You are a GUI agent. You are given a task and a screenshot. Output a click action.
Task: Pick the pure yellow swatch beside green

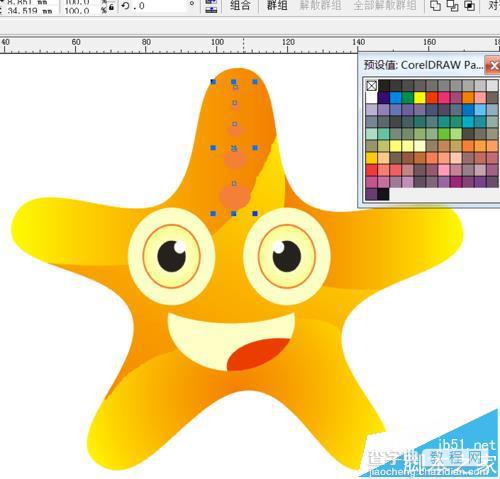[420, 98]
